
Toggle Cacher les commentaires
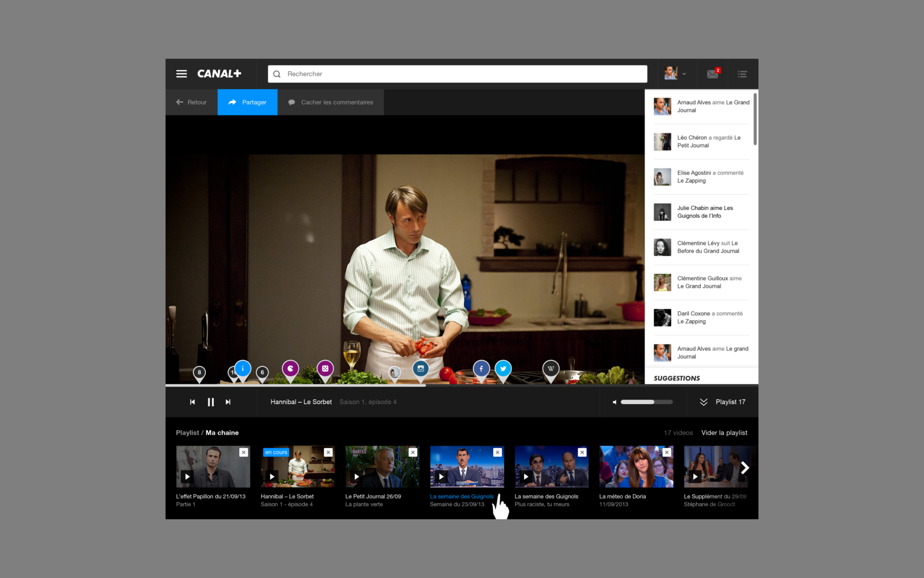pos(331,102)
